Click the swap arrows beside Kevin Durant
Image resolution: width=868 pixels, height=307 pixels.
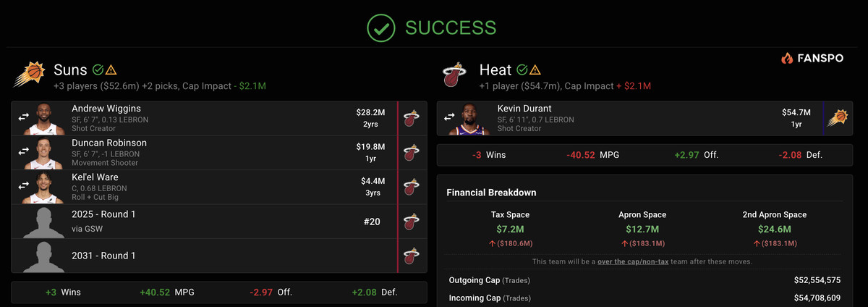(449, 116)
